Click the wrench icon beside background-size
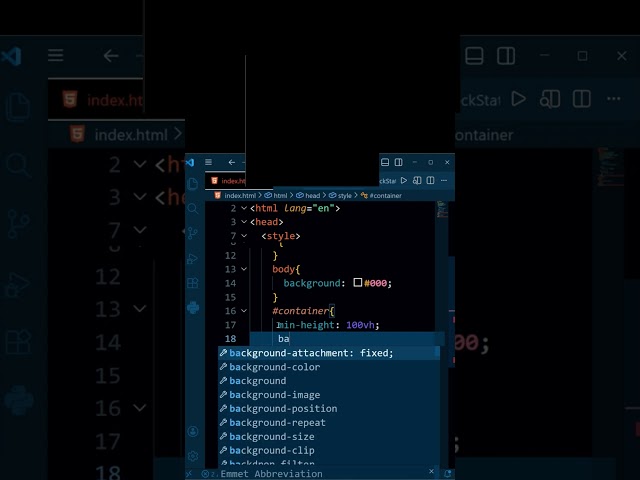This screenshot has width=640, height=480. [223, 436]
